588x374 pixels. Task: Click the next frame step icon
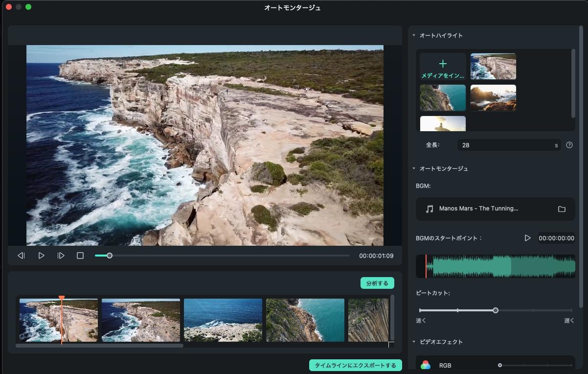(61, 256)
